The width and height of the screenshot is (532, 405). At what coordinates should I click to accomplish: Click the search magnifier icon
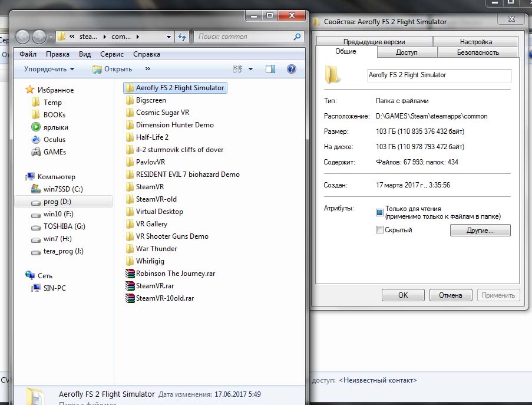click(297, 37)
